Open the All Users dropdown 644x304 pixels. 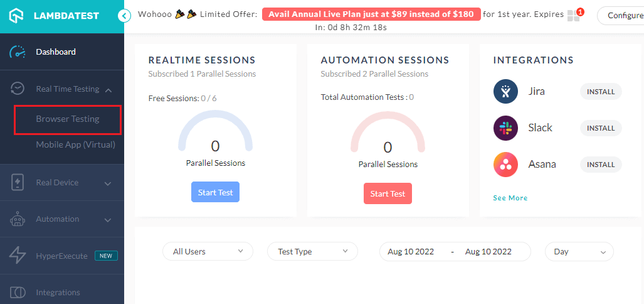point(208,252)
